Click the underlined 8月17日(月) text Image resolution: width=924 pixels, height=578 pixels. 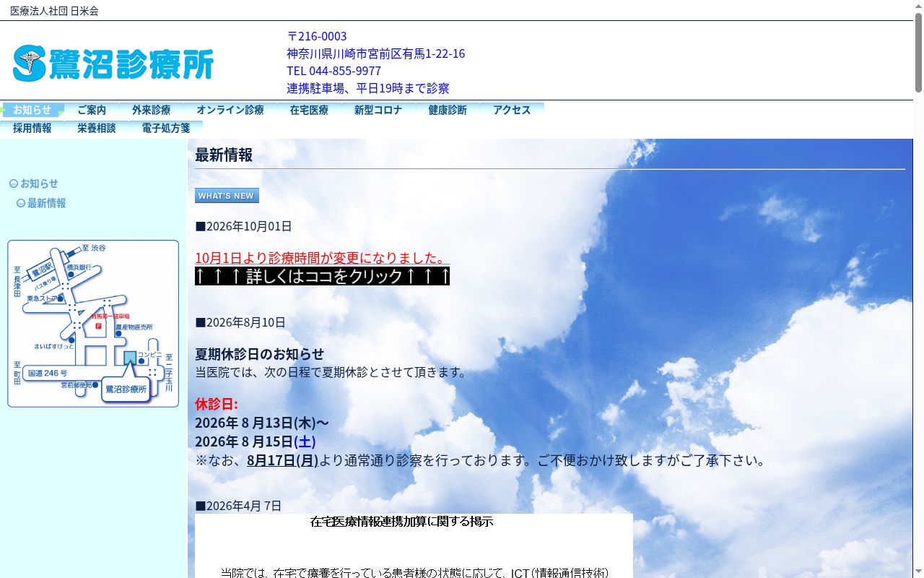[x=283, y=460]
